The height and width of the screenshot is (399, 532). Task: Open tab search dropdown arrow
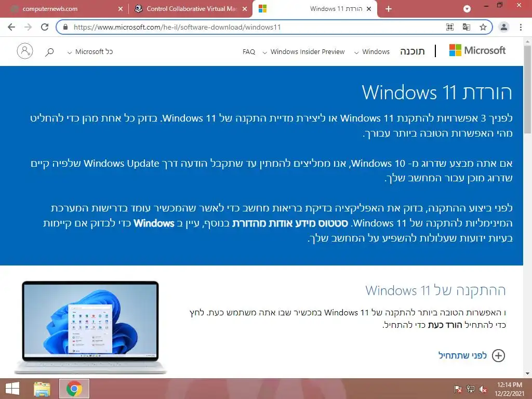(x=467, y=9)
